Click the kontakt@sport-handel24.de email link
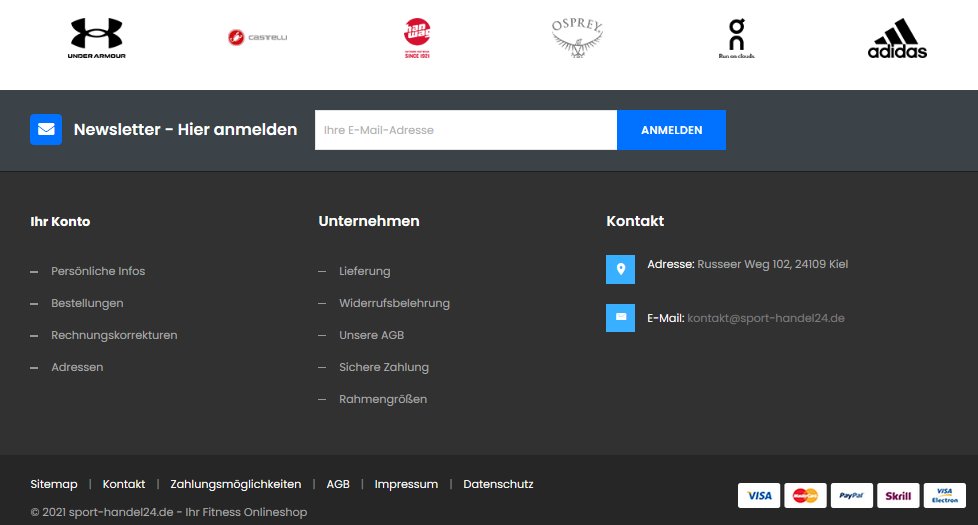978x525 pixels. click(766, 318)
